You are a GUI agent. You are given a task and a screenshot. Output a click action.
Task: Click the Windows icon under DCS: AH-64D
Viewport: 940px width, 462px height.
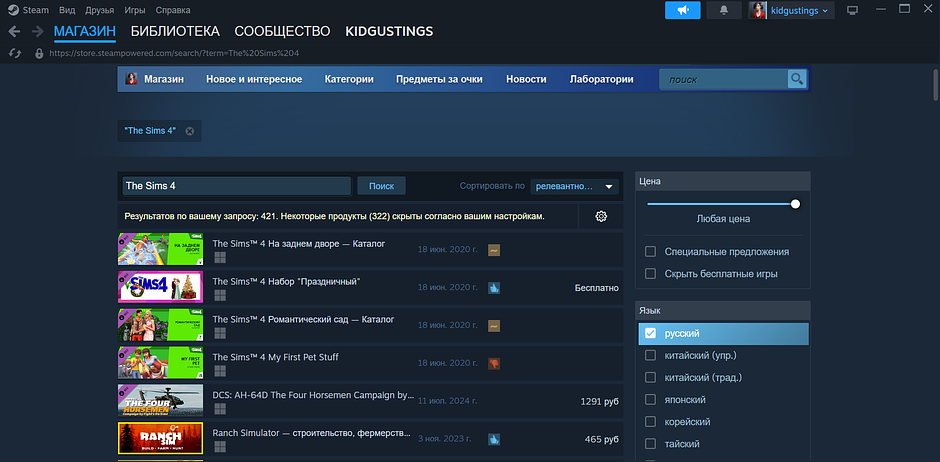click(x=220, y=409)
